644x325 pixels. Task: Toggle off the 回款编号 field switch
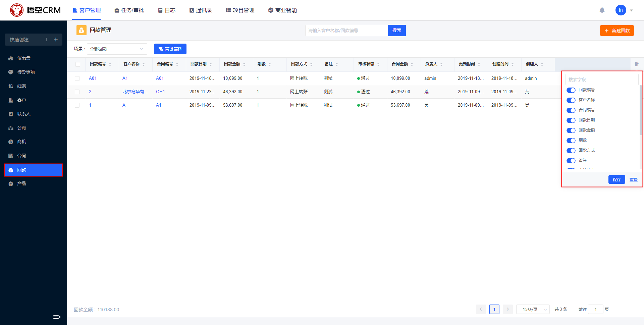pyautogui.click(x=571, y=90)
